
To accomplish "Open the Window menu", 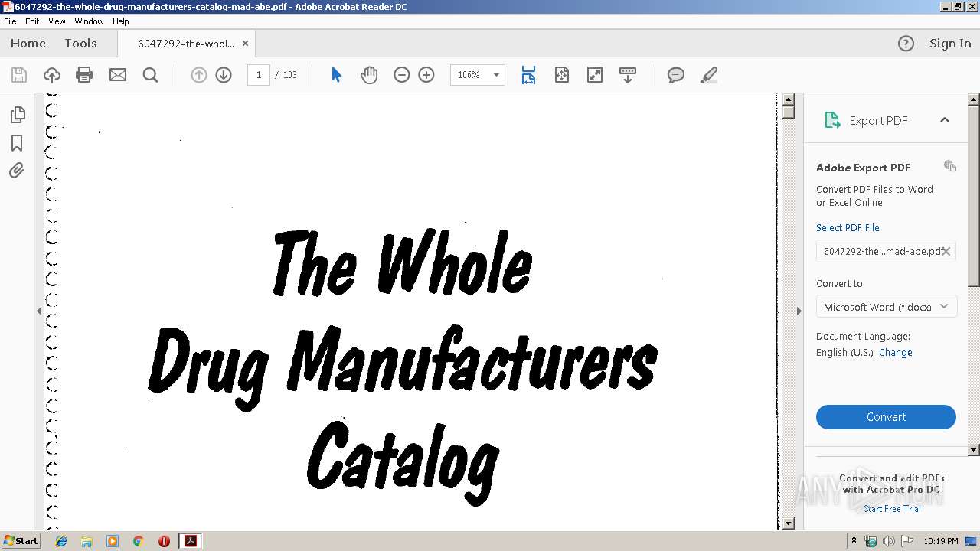I will (x=89, y=21).
